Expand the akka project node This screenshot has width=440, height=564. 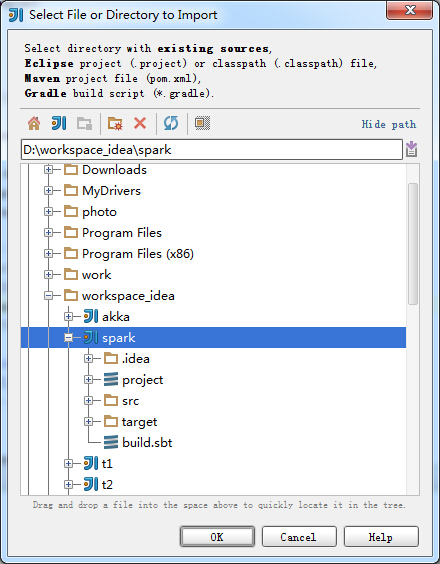click(68, 317)
